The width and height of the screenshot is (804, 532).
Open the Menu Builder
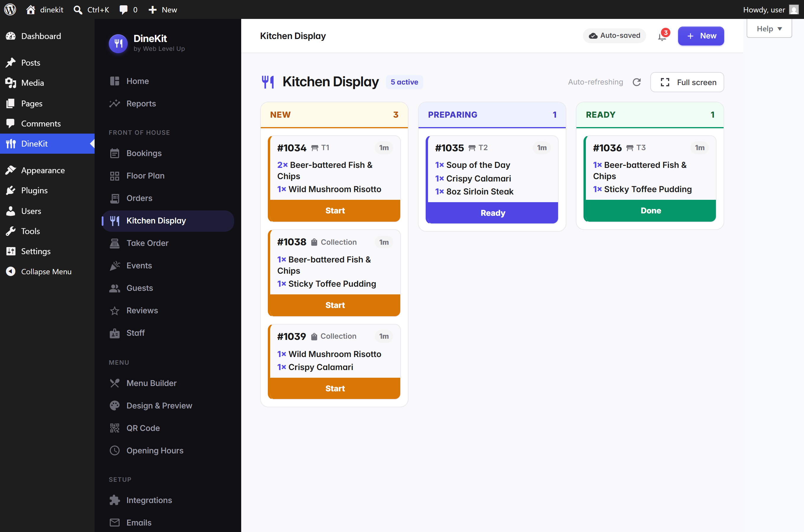pos(168,383)
